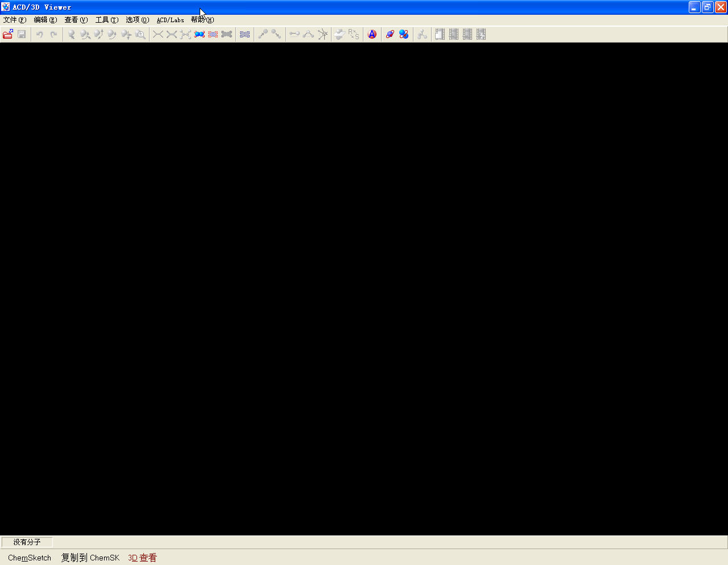Click the red-blue letter A icon
Image resolution: width=728 pixels, height=565 pixels.
coord(372,34)
